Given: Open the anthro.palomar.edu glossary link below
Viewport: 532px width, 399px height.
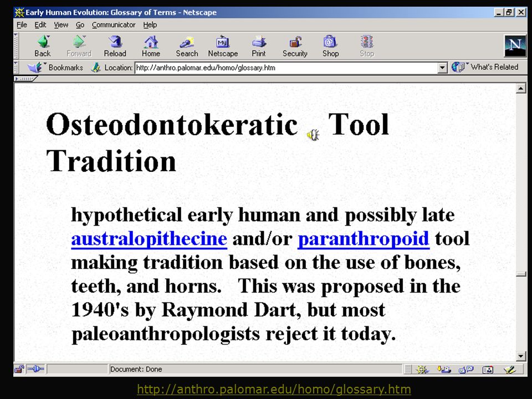Looking at the screenshot, I should point(274,389).
